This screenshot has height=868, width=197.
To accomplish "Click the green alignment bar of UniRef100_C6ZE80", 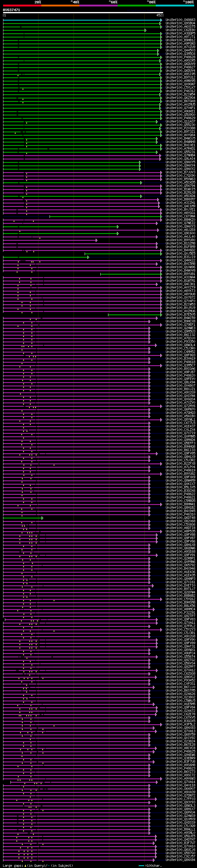I will pyautogui.click(x=74, y=30).
